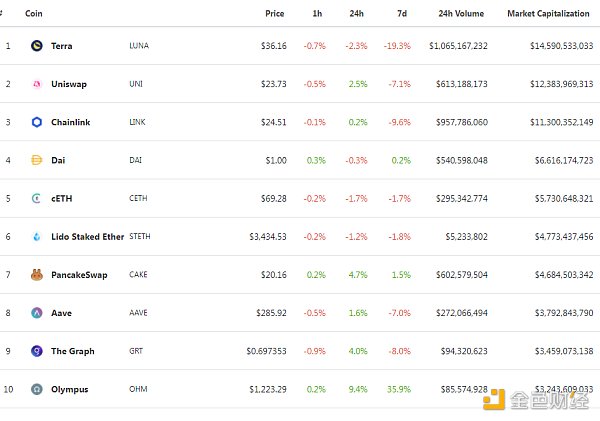The width and height of the screenshot is (600, 421).
Task: Click the cETH coin icon
Action: [x=37, y=199]
